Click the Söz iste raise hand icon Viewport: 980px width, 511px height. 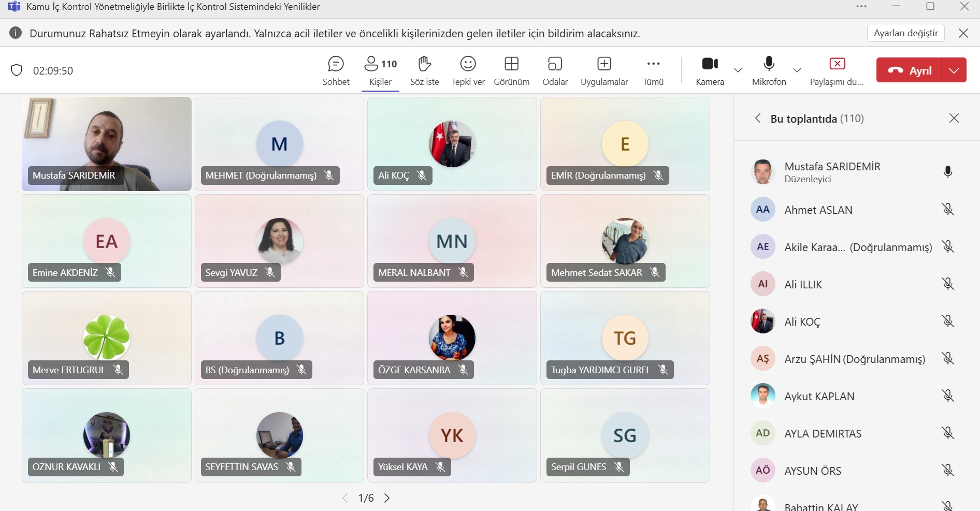point(424,64)
